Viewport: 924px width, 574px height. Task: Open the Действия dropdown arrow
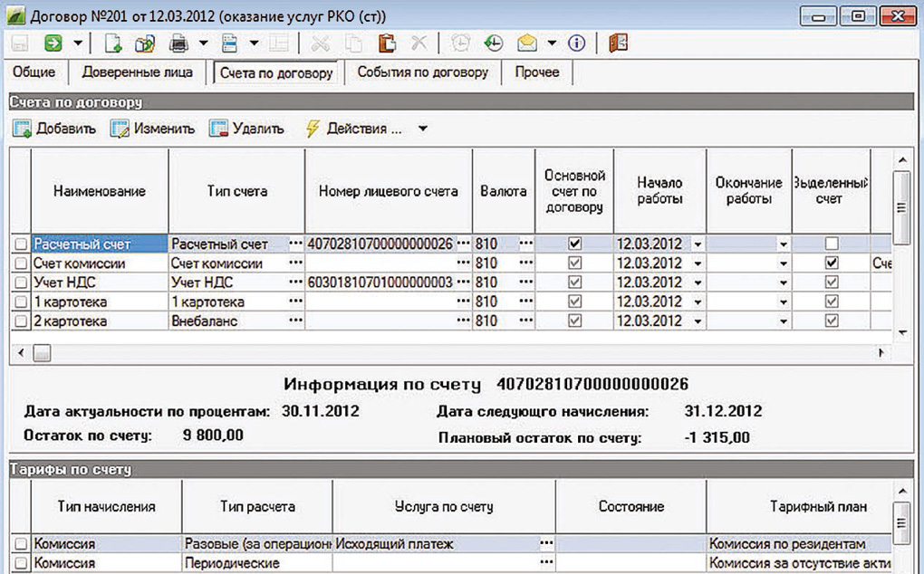pos(423,129)
